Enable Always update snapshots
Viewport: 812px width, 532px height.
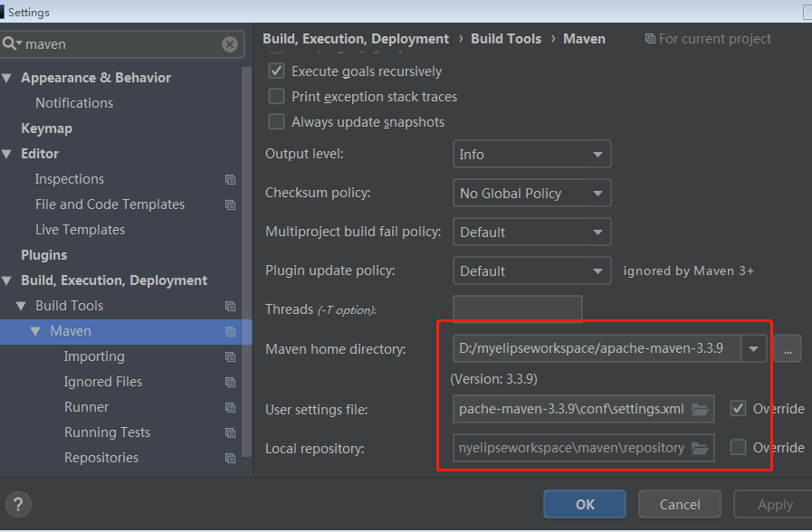click(x=276, y=121)
